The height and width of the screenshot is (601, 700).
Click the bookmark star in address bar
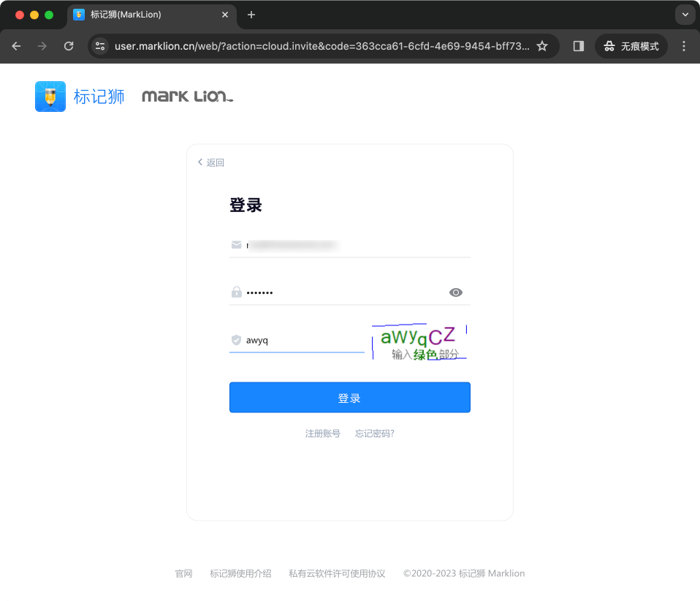click(x=543, y=45)
